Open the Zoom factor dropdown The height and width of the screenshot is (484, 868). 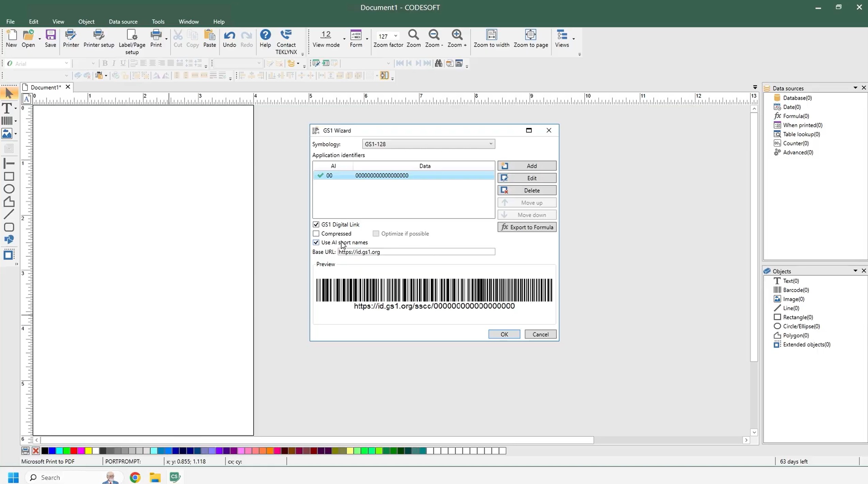[x=396, y=36]
